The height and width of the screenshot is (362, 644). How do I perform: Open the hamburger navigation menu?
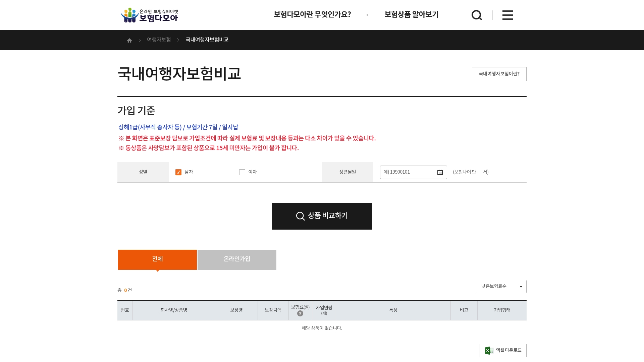point(507,15)
